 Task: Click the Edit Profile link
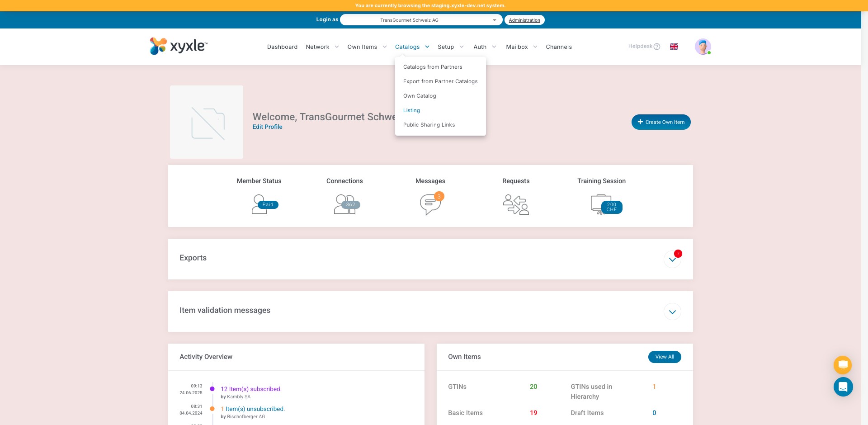pyautogui.click(x=267, y=127)
